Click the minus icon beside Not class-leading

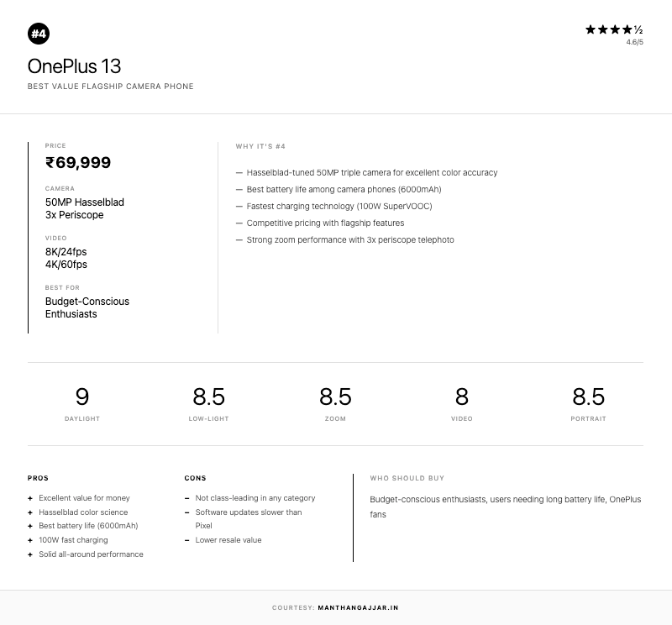[x=187, y=498]
